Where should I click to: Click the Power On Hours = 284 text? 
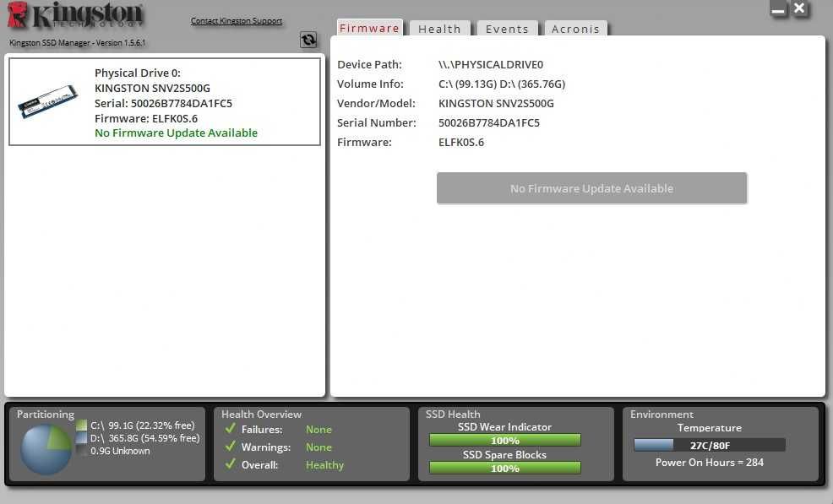coord(709,463)
